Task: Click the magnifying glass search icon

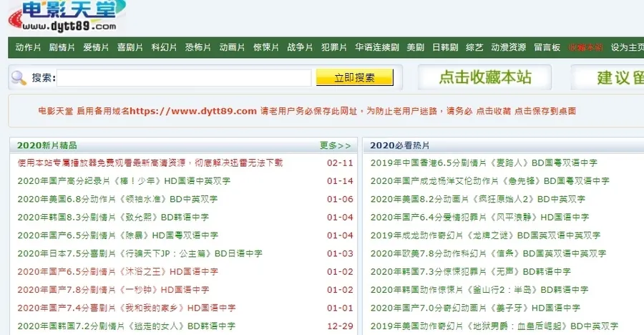Action: [x=19, y=78]
